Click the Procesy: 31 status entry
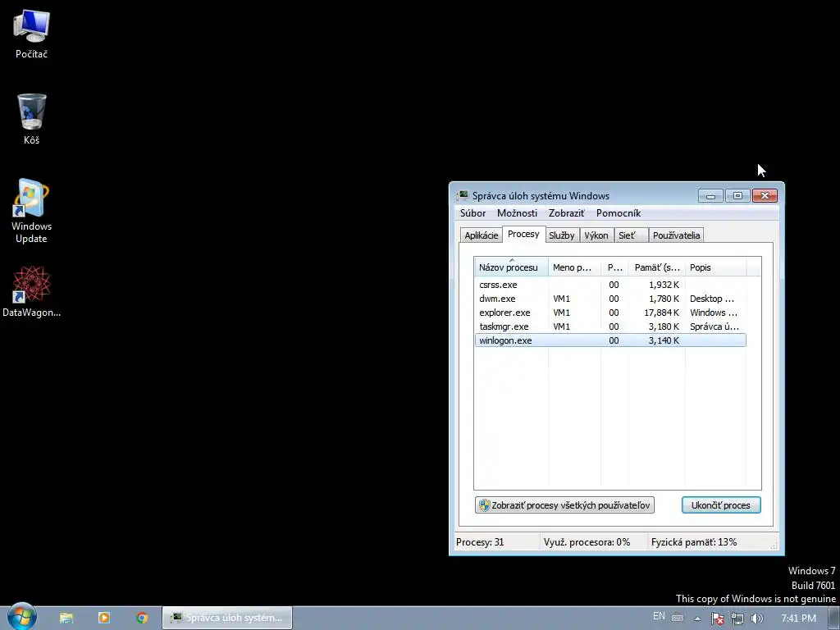This screenshot has height=630, width=840. tap(480, 542)
